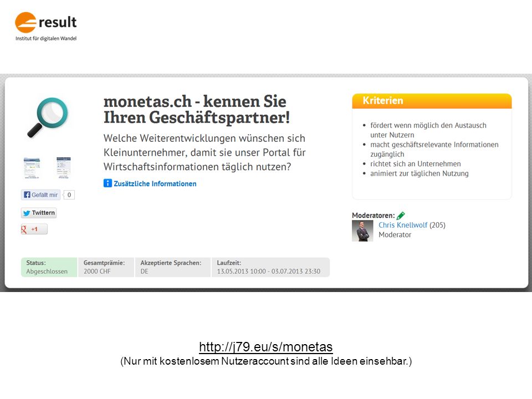This screenshot has width=532, height=399.
Task: Click the Google +1 button
Action: pos(34,229)
